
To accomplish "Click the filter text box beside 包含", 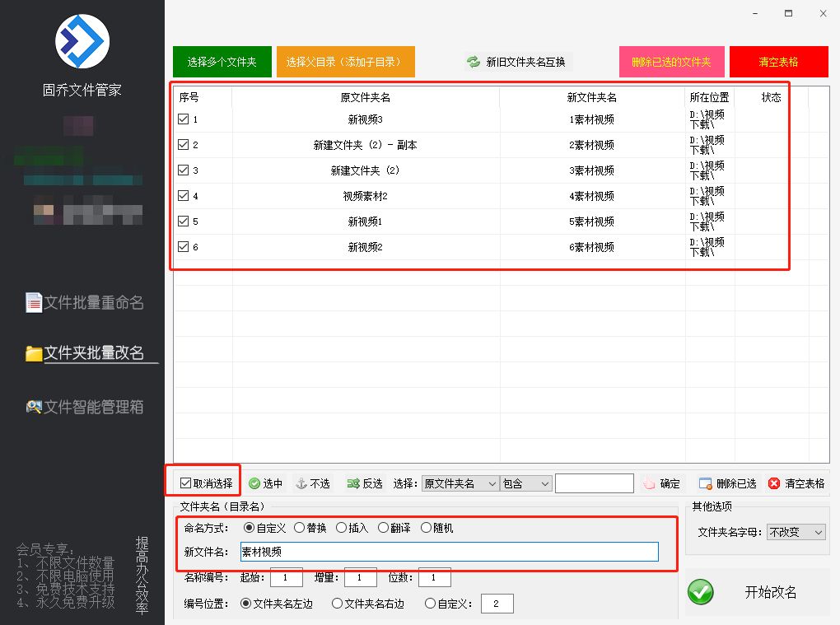I will click(x=595, y=483).
